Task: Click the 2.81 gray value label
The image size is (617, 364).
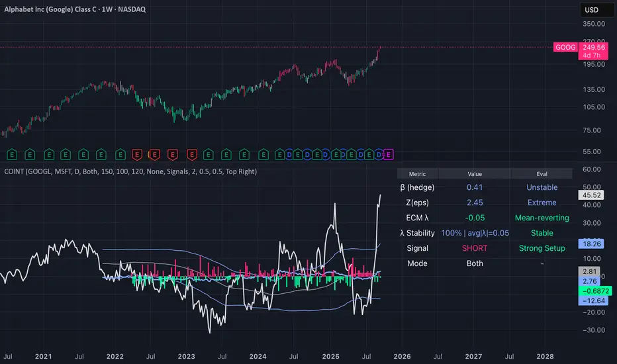Action: [589, 271]
